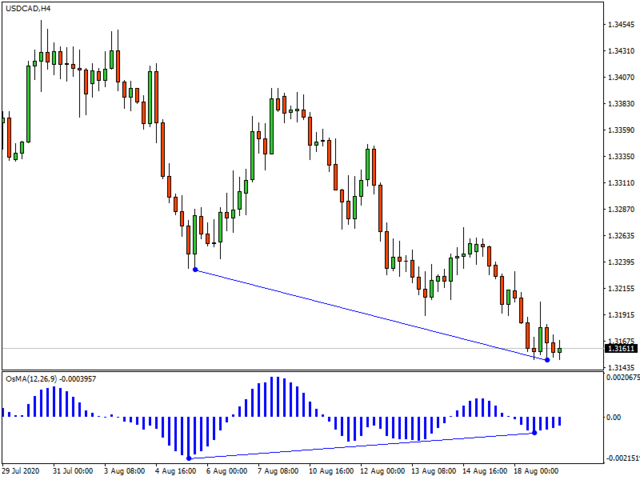640x480 pixels.
Task: Select the trendline's right anchor dot on price chart
Action: (x=548, y=359)
